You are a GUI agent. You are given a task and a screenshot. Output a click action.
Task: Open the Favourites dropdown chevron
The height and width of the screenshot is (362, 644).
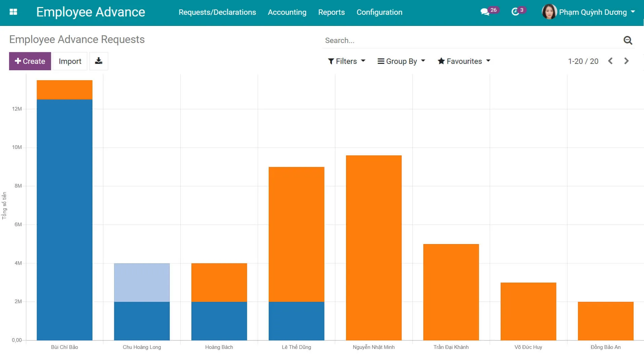(x=488, y=61)
